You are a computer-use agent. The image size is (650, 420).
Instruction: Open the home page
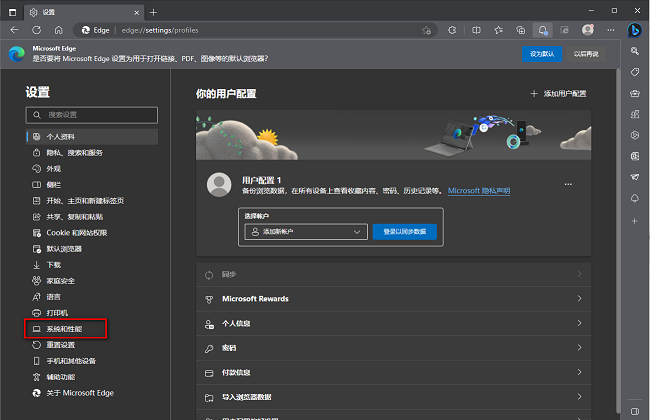click(59, 30)
